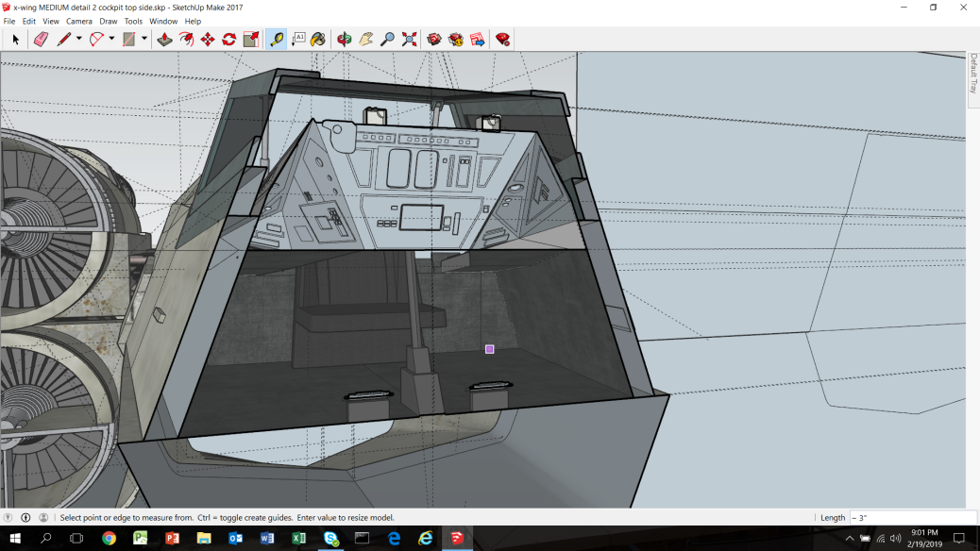Screen dimensions: 980x551
Task: Open the Edit menu
Action: point(28,22)
